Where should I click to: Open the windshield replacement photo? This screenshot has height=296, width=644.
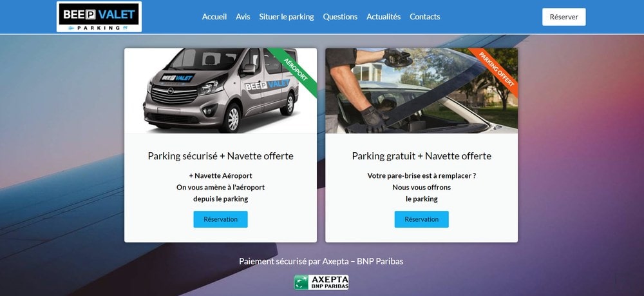(x=422, y=91)
